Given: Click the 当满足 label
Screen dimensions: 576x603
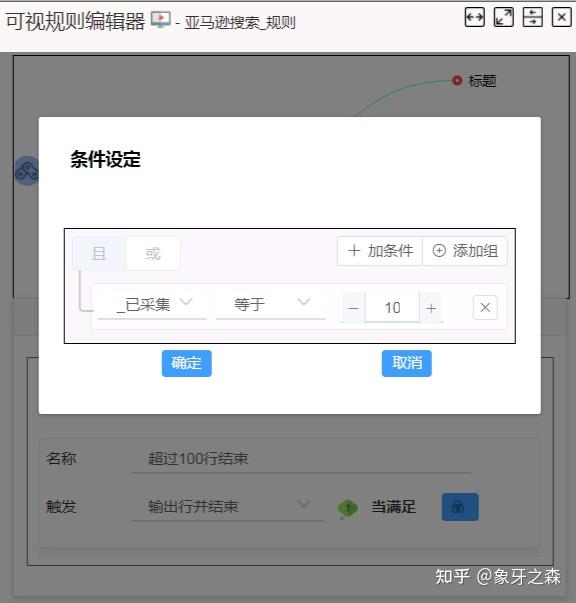Looking at the screenshot, I should (393, 506).
